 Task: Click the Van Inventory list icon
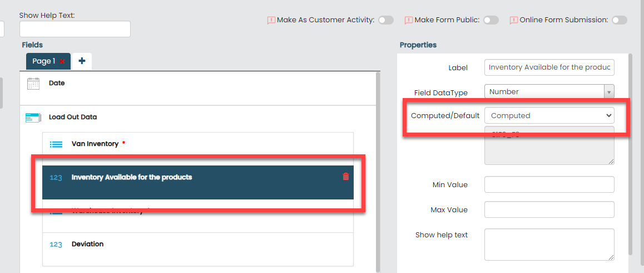(56, 144)
